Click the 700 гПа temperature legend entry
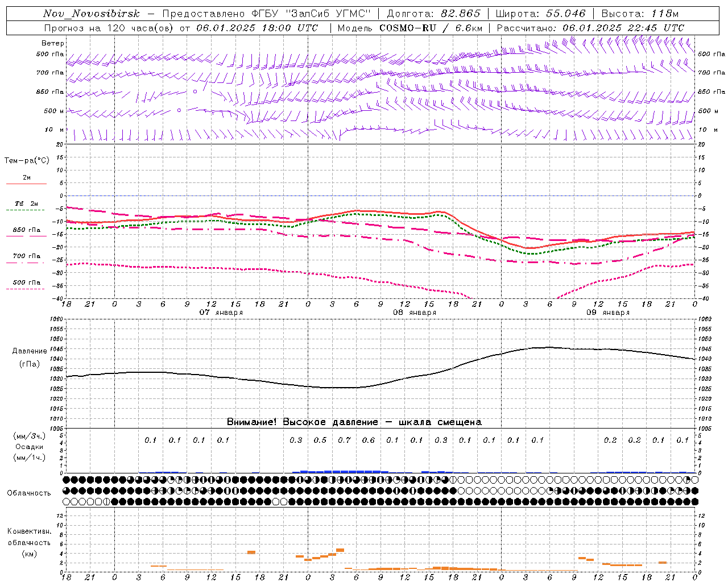728x582 pixels. tap(27, 256)
